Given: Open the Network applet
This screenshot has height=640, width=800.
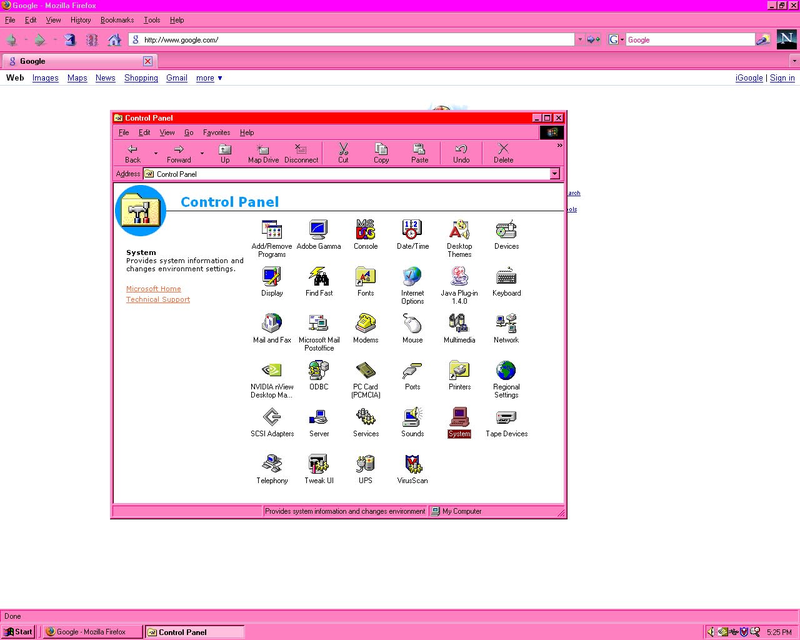Looking at the screenshot, I should [x=506, y=329].
